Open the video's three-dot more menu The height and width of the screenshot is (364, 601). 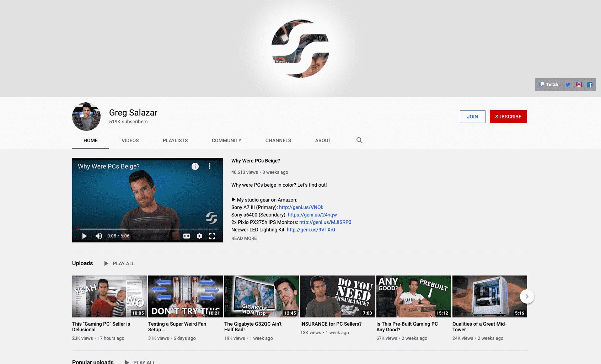pyautogui.click(x=210, y=166)
